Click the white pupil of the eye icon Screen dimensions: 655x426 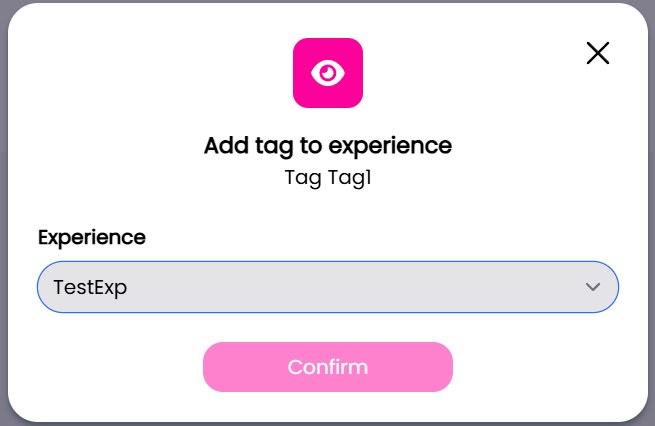(x=328, y=73)
